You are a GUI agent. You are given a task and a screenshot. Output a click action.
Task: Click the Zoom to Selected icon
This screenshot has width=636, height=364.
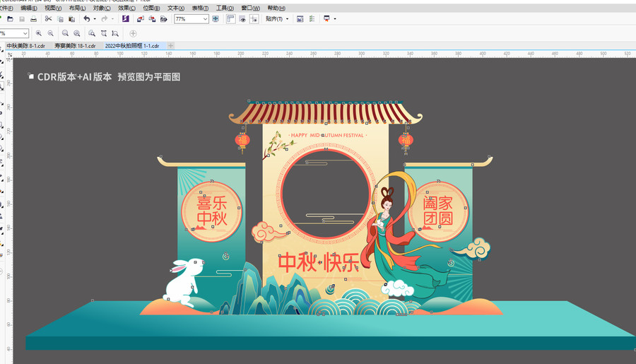click(x=65, y=33)
